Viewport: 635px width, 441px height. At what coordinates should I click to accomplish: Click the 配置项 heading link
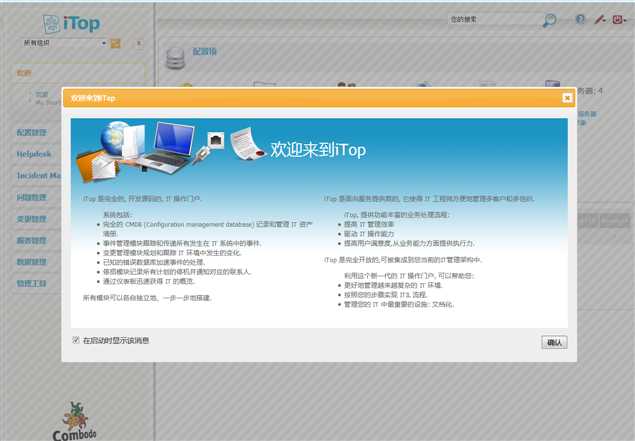coord(205,51)
